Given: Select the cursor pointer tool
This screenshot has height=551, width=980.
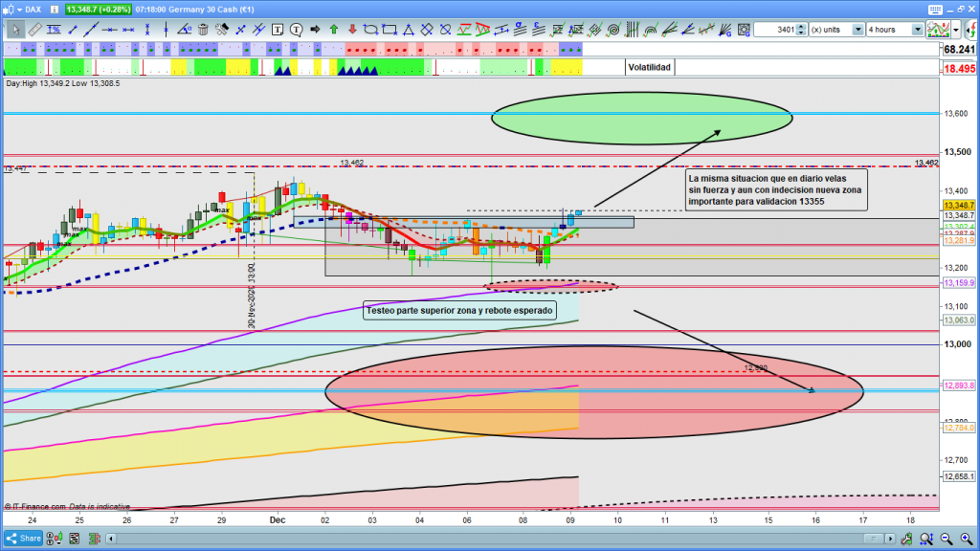Looking at the screenshot, I should (x=16, y=30).
